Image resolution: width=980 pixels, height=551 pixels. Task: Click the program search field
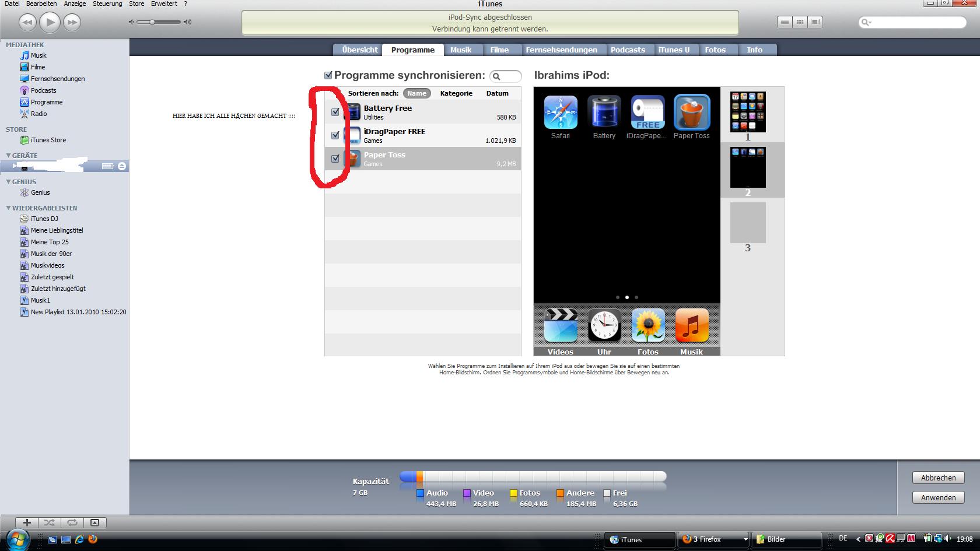506,76
